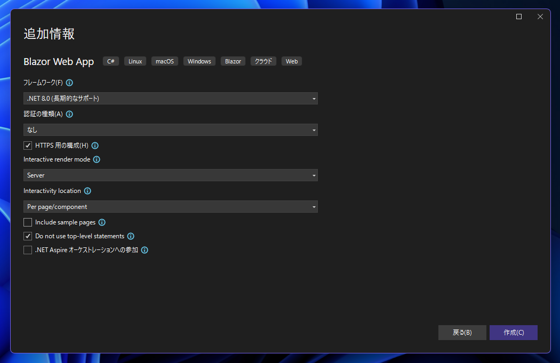Viewport: 560px width, 363px height.
Task: Show info for Include sample pages
Action: pos(102,222)
